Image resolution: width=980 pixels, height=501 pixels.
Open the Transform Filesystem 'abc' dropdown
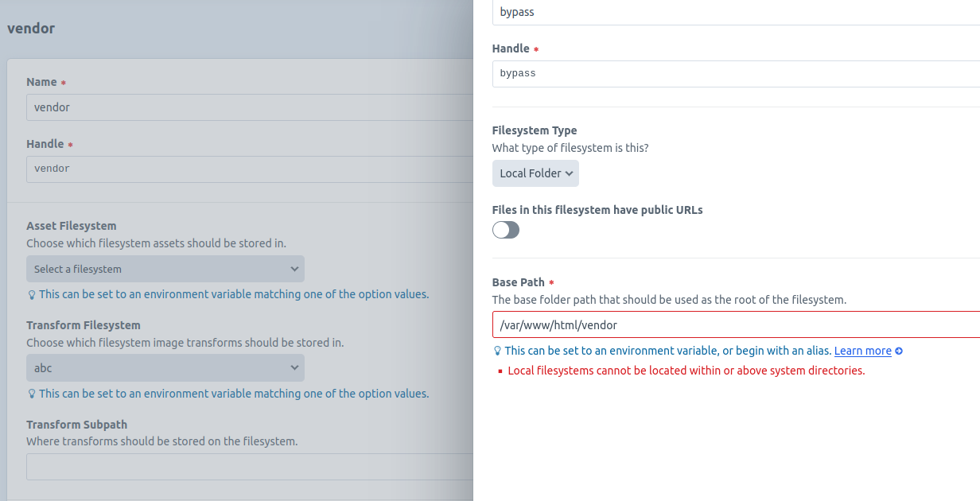165,368
